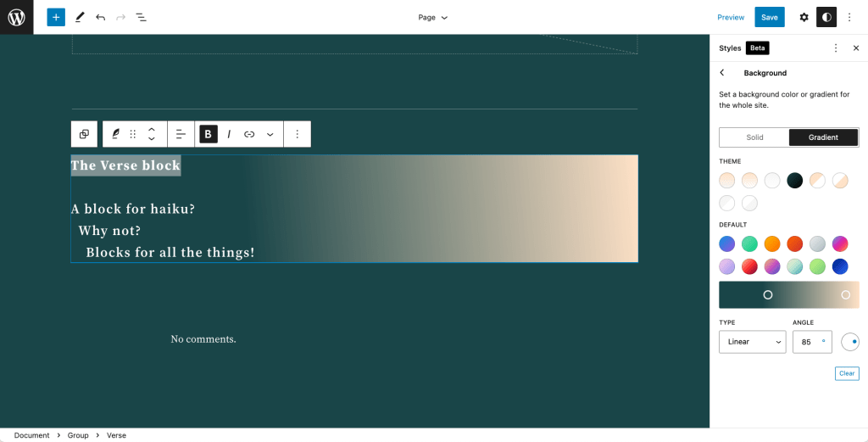Screen dimensions: 868x442
Task: Pick the orange default gradient swatch
Action: [x=771, y=243]
